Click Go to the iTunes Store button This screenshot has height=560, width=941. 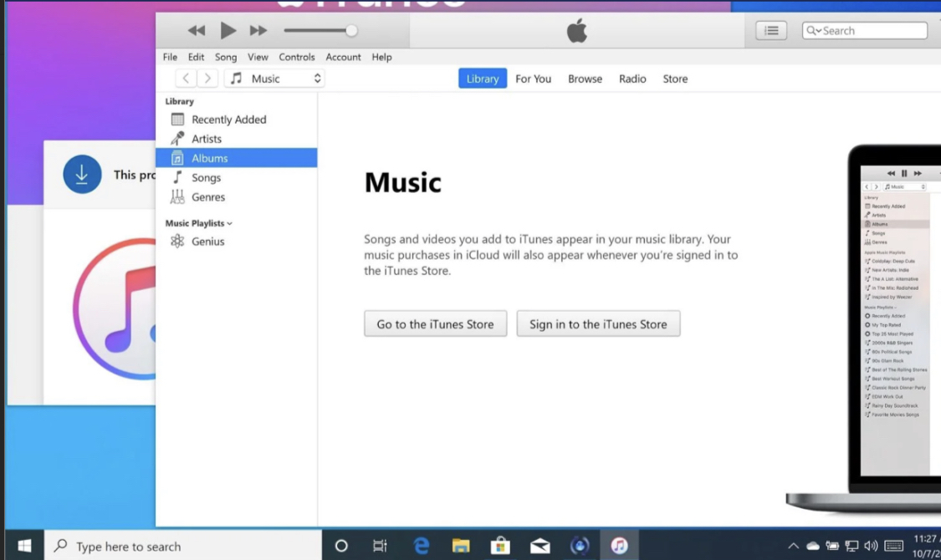[435, 323]
